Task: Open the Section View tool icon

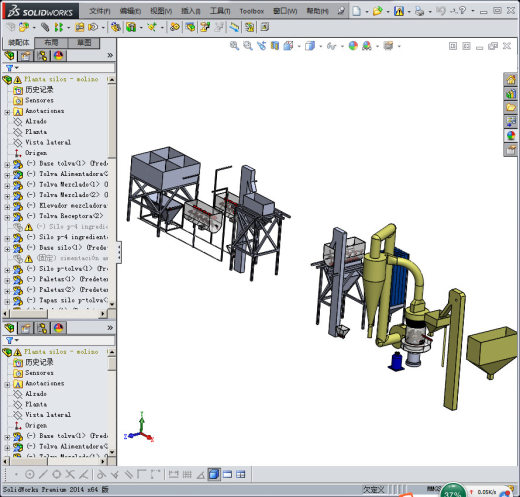Action: pos(275,46)
